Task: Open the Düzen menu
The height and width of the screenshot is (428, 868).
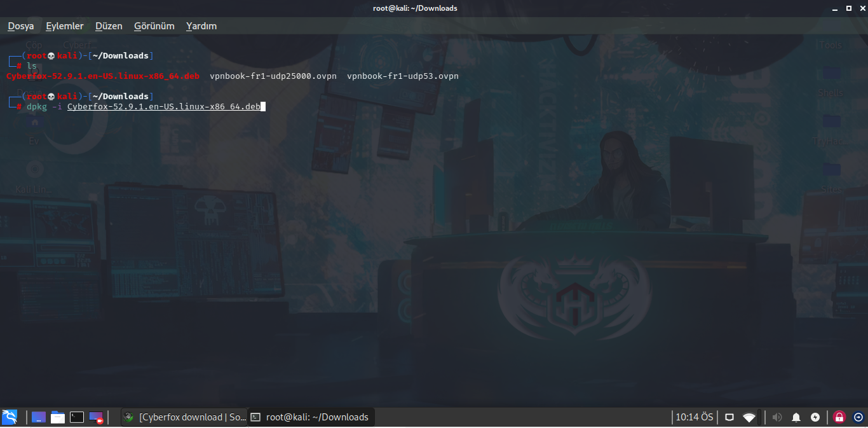Action: pos(109,26)
